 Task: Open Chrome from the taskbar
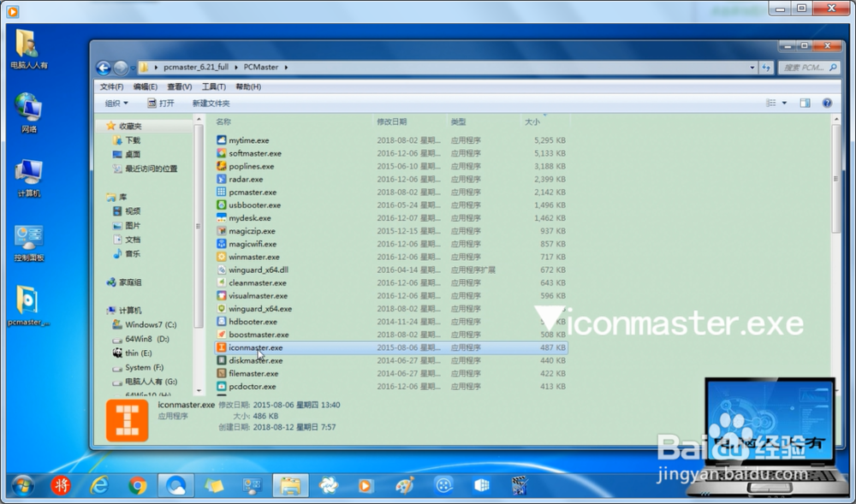[138, 485]
